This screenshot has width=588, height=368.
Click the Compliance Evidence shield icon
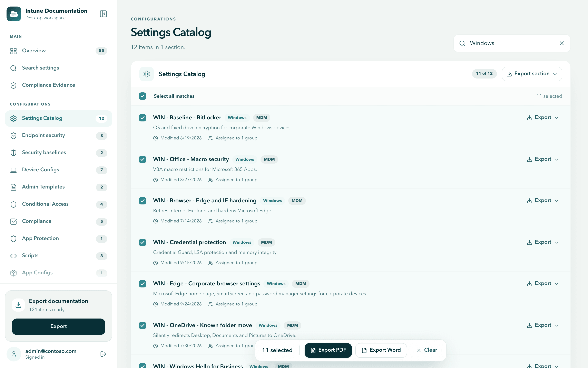point(14,85)
